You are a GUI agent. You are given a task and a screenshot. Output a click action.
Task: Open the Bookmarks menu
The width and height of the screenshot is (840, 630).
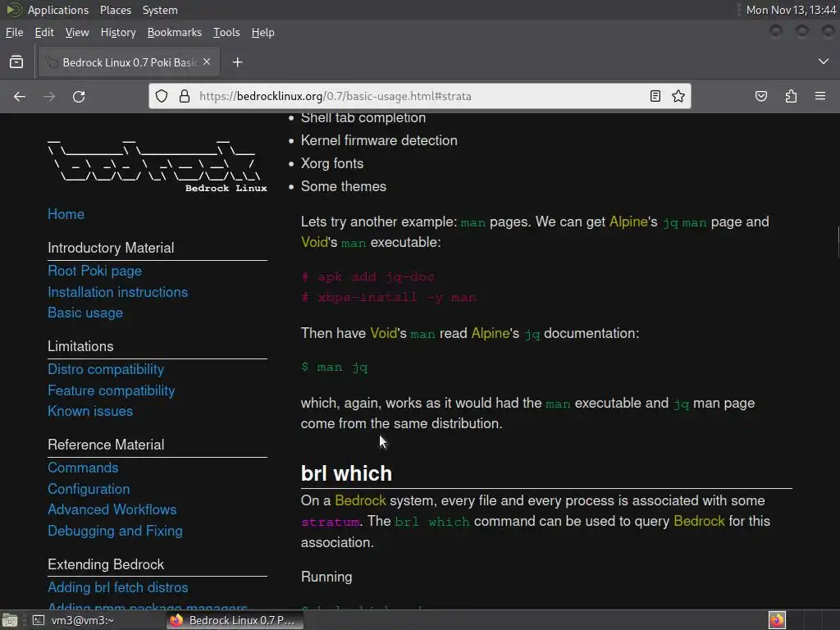coord(174,32)
